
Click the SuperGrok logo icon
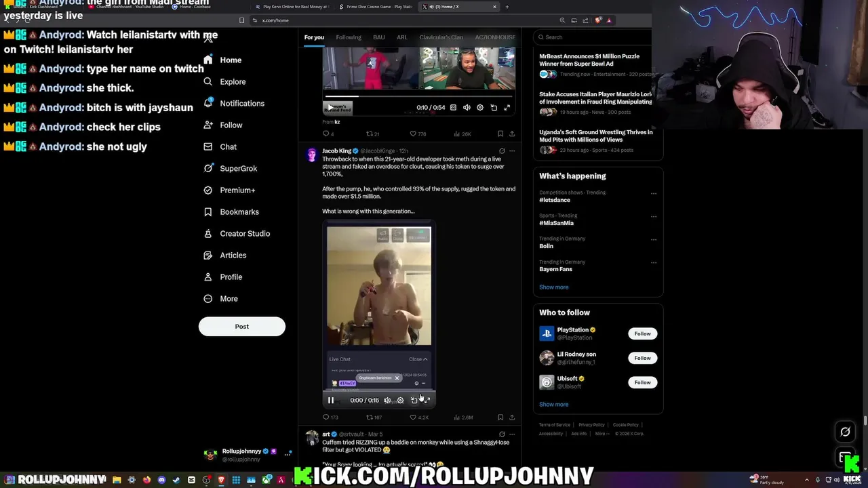[x=208, y=168]
